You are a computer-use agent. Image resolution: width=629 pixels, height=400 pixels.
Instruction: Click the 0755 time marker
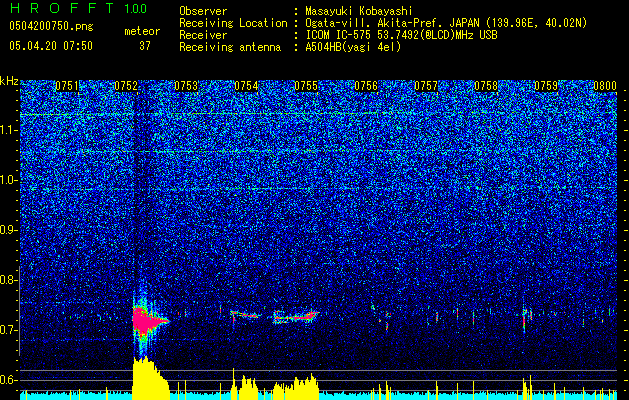tap(306, 86)
